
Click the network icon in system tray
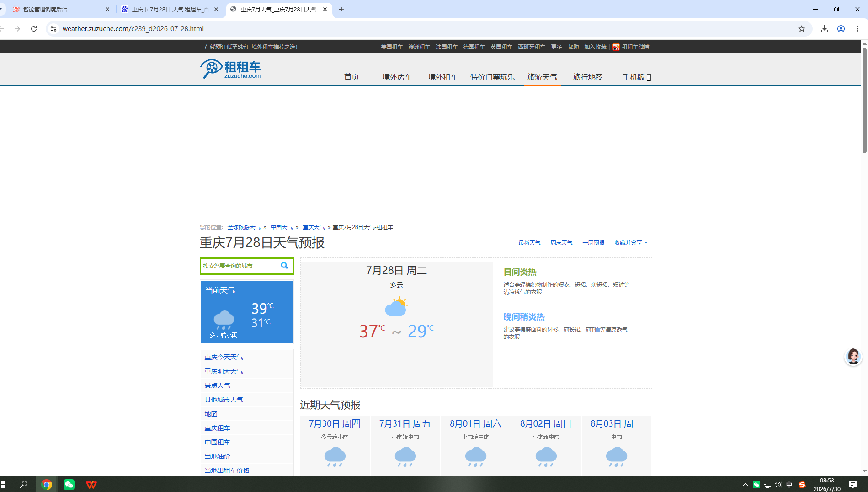pos(767,485)
